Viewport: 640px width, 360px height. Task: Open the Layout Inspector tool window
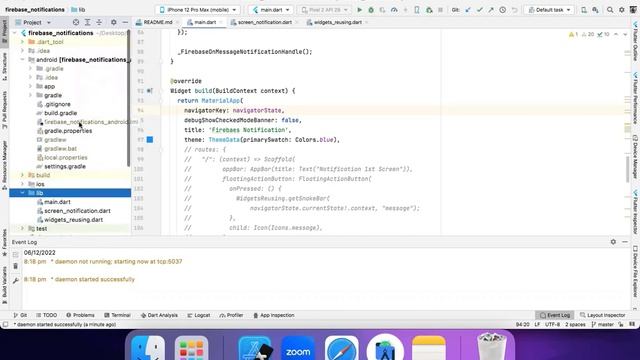click(602, 315)
